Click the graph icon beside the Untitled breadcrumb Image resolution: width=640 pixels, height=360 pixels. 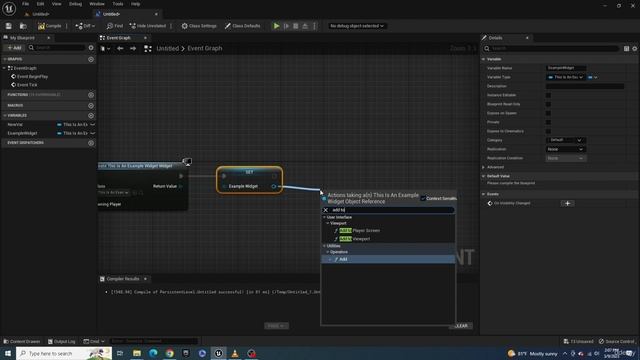pyautogui.click(x=148, y=48)
